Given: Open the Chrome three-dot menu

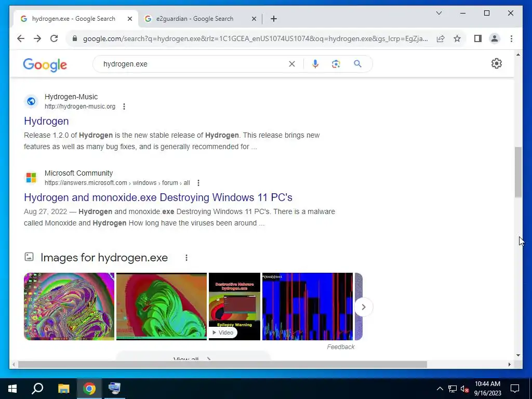Looking at the screenshot, I should pos(511,38).
